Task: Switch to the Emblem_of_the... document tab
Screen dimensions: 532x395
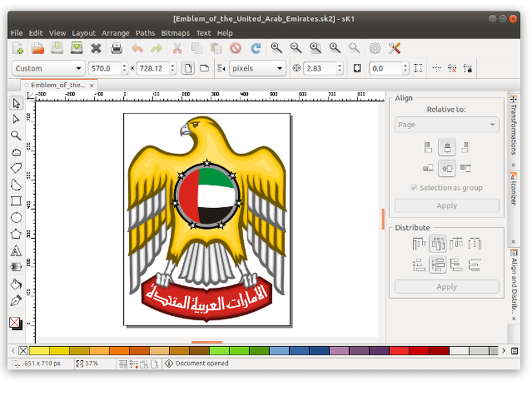Action: (58, 85)
